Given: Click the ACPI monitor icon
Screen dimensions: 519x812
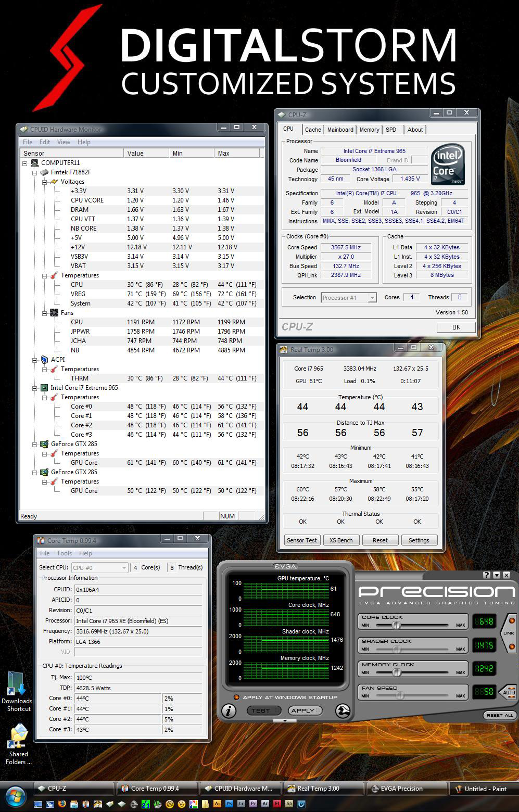Looking at the screenshot, I should (x=44, y=359).
